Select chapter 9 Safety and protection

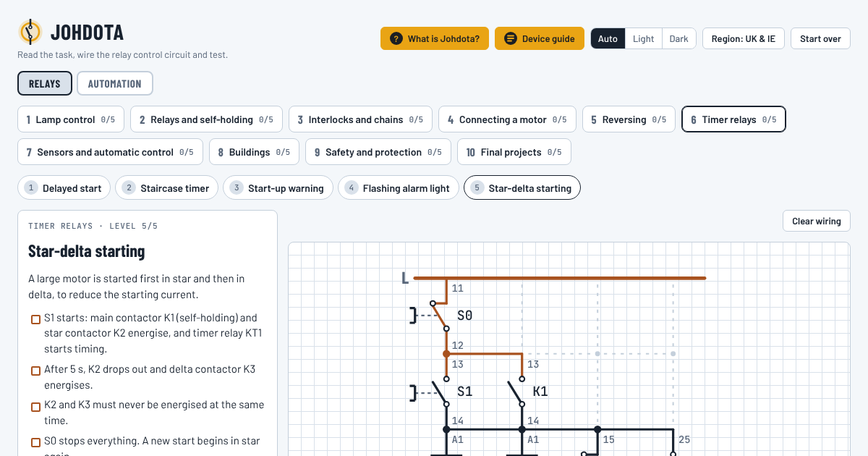click(x=378, y=152)
